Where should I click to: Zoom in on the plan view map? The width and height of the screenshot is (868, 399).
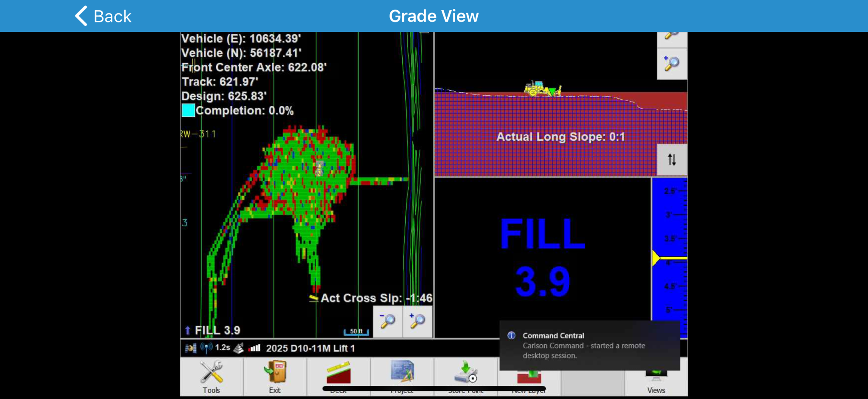pos(417,321)
